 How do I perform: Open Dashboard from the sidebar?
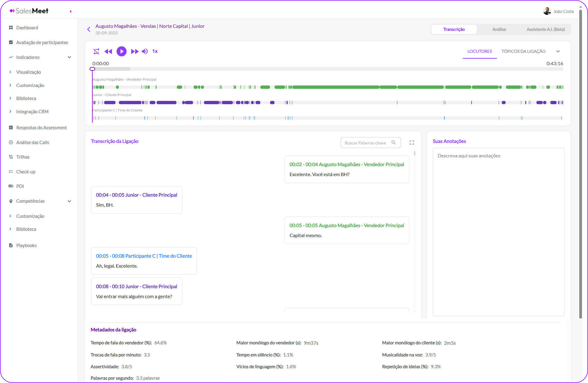tap(27, 28)
